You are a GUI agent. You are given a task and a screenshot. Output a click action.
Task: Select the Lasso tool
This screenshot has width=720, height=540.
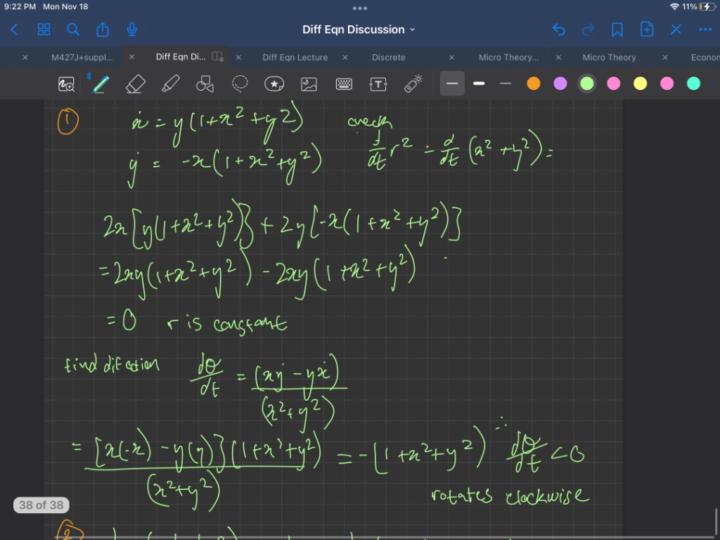coord(240,84)
